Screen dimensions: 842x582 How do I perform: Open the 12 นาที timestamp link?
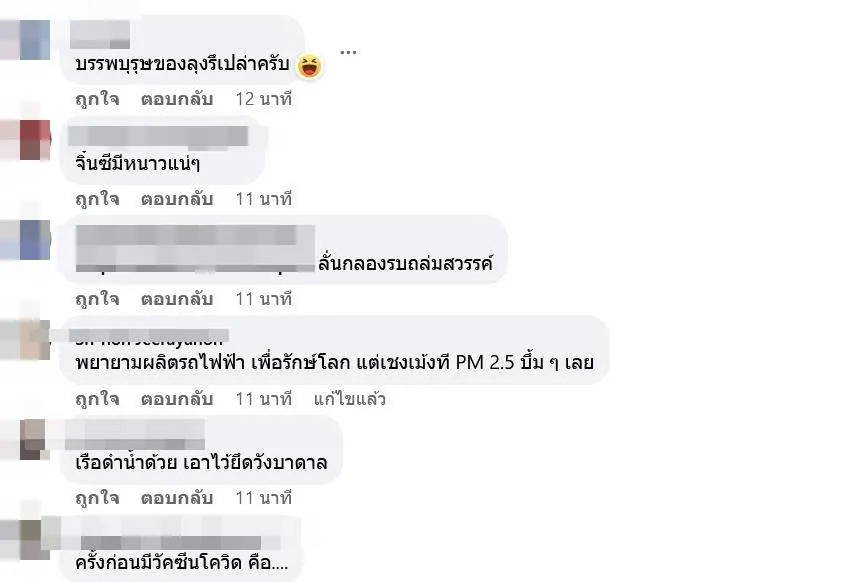pyautogui.click(x=264, y=99)
